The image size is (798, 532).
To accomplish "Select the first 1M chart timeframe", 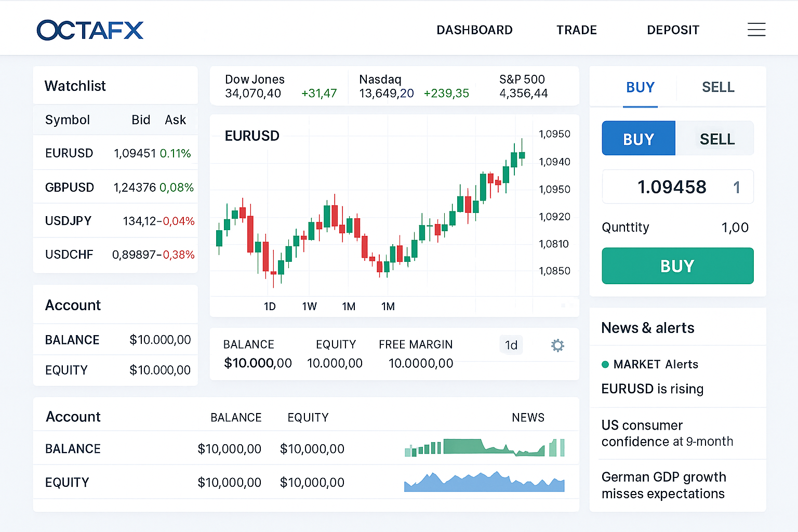I will (x=349, y=307).
